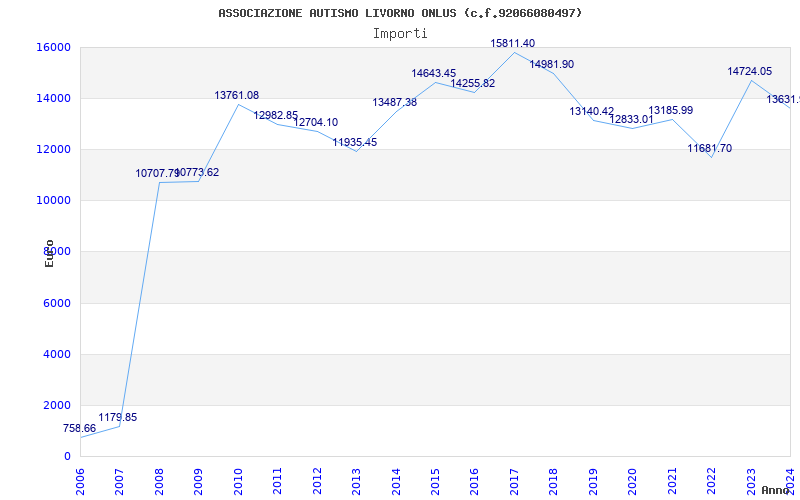Viewport: 800px width, 500px height.
Task: Click x-axis year 2019
Action: 593,482
